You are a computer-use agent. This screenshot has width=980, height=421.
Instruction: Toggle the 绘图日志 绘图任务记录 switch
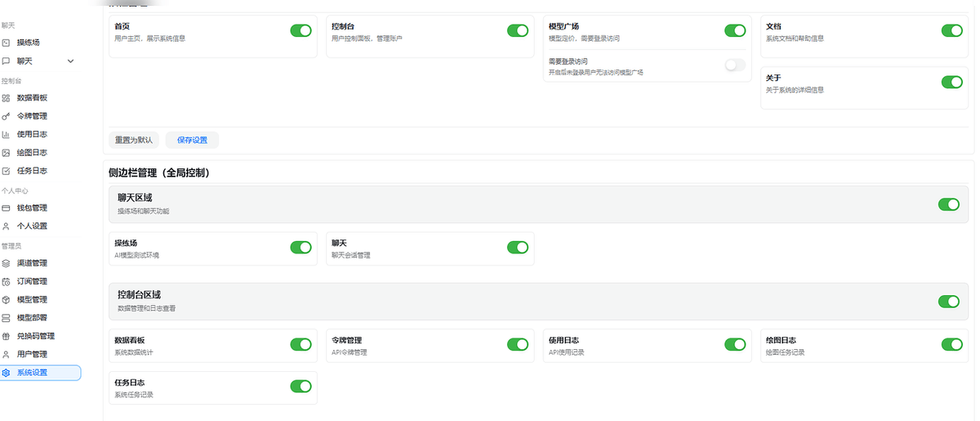pyautogui.click(x=952, y=344)
